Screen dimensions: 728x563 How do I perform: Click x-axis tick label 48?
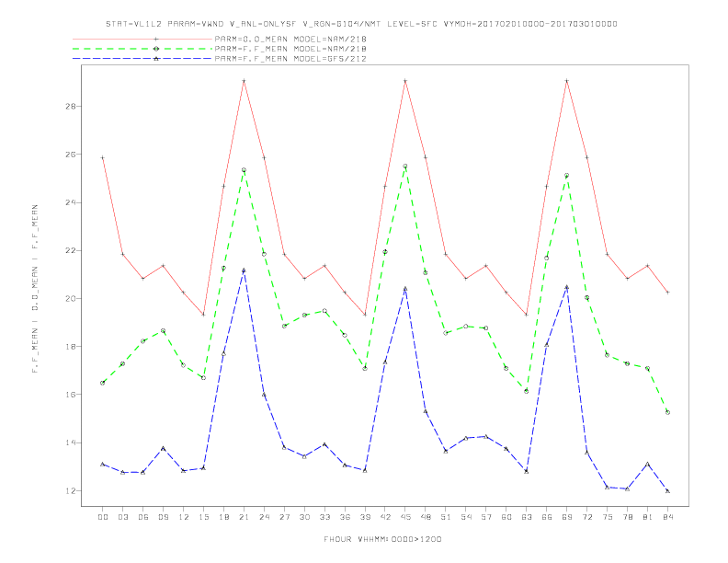[x=426, y=517]
